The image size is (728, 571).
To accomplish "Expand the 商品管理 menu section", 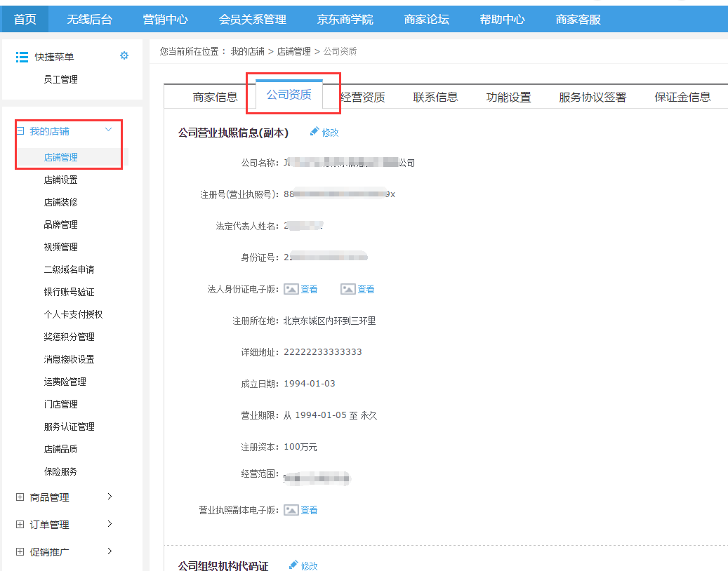I will coord(20,497).
